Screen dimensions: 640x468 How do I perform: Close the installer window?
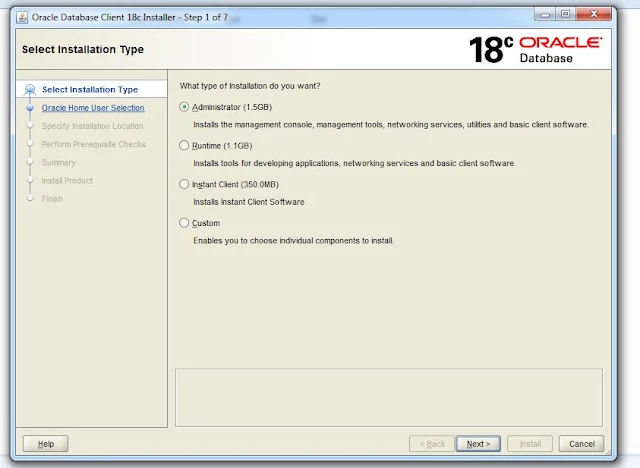(x=594, y=14)
